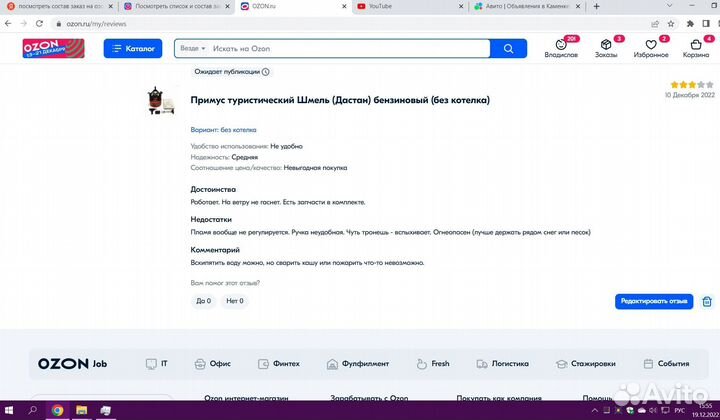Image resolution: width=720 pixels, height=420 pixels.
Task: Reload the page with refresh icon
Action: coord(39,23)
